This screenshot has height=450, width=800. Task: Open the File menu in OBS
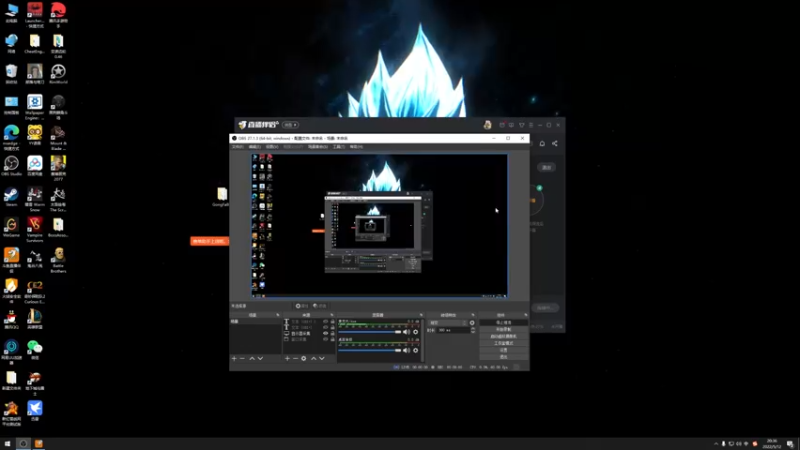coord(238,146)
